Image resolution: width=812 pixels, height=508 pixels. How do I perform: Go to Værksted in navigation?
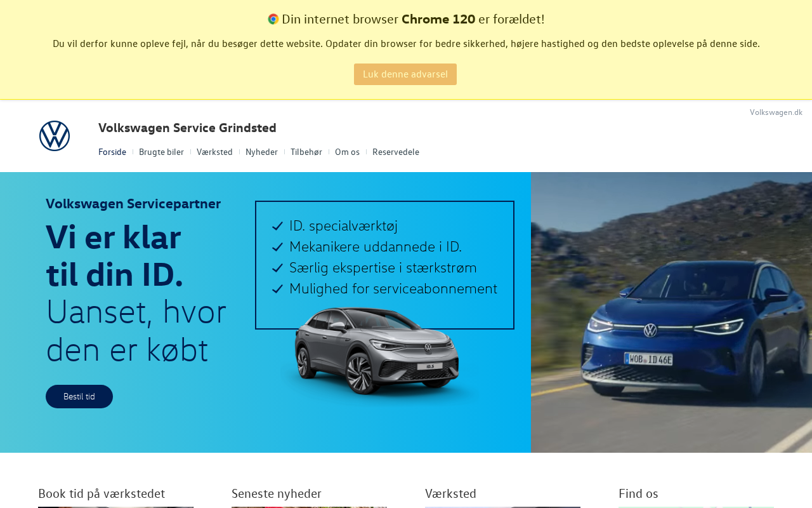click(x=214, y=152)
